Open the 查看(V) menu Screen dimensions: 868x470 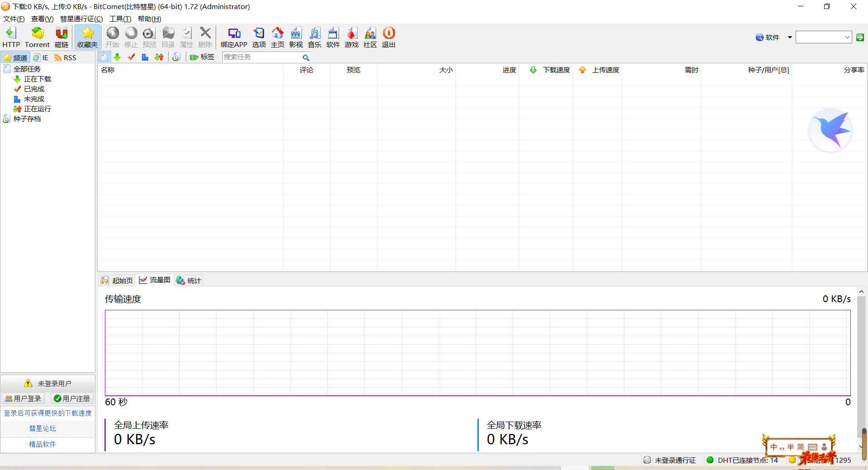pos(42,19)
